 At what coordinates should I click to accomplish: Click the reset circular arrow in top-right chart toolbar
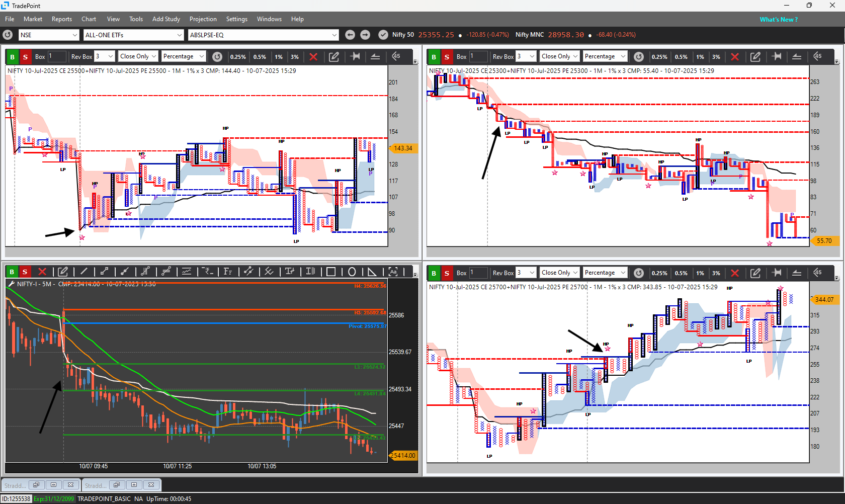[639, 56]
